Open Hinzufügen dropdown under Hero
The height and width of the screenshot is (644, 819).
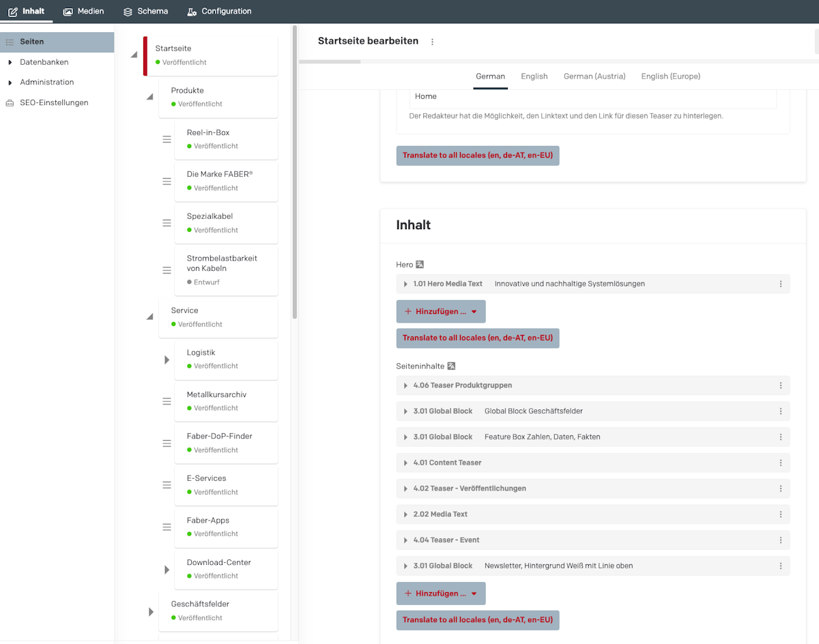[441, 312]
